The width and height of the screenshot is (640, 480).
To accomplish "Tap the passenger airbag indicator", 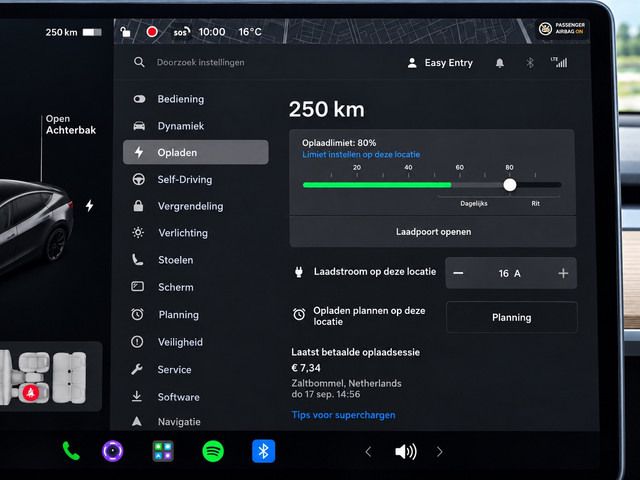I will [x=562, y=28].
